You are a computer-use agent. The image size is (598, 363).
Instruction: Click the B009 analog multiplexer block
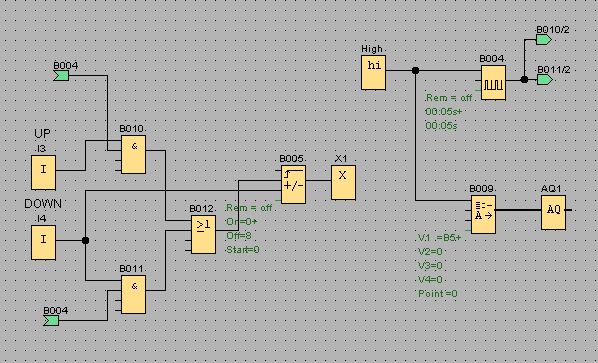tap(484, 214)
